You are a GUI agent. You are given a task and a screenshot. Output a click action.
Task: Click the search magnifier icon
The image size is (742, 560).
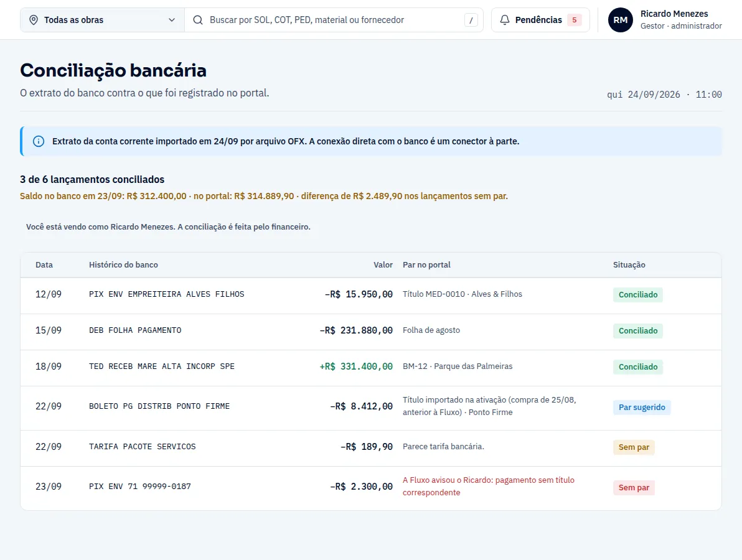tap(198, 20)
